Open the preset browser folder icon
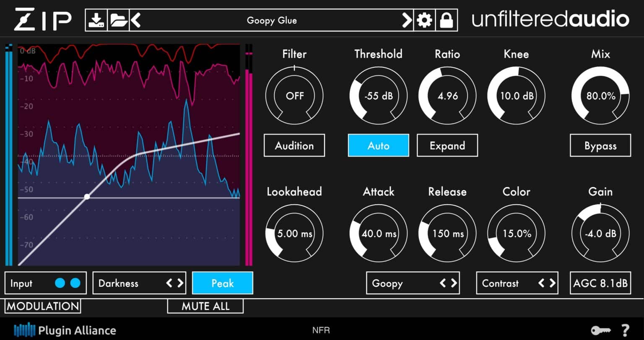644x340 pixels. 118,19
